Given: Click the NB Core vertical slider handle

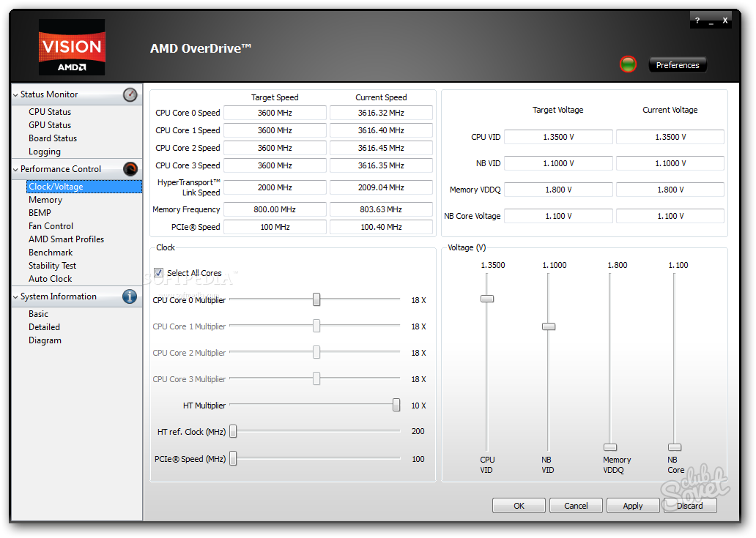Looking at the screenshot, I should tap(675, 447).
